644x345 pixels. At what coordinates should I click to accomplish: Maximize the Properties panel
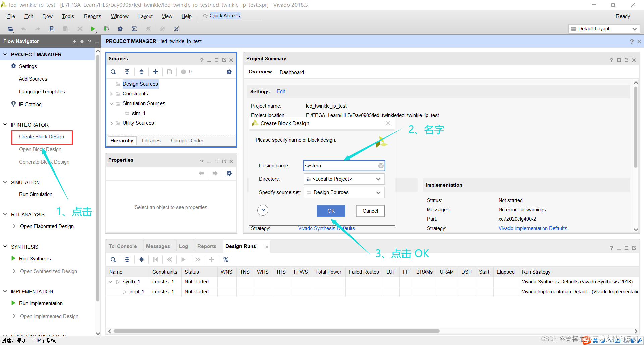pos(217,161)
